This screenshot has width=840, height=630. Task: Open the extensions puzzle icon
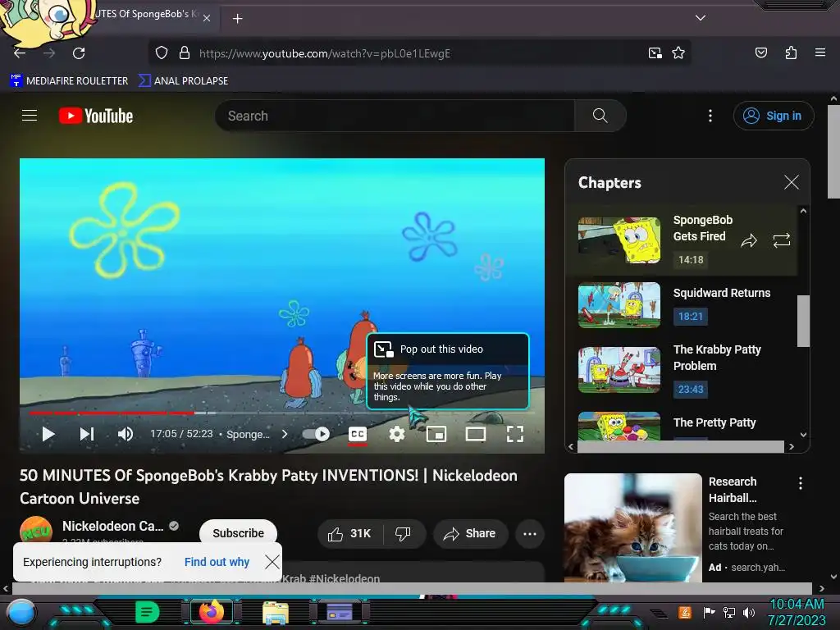791,52
